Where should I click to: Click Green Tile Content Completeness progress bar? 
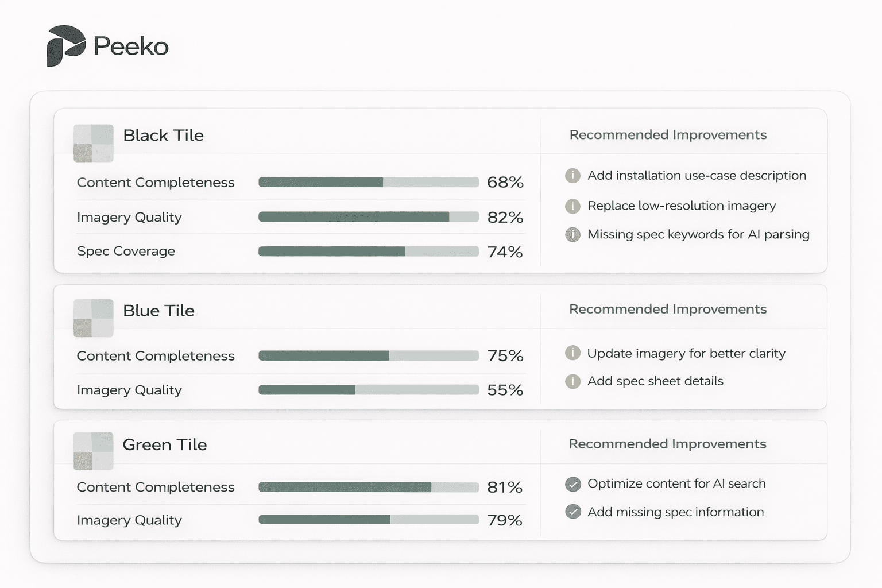tap(368, 488)
